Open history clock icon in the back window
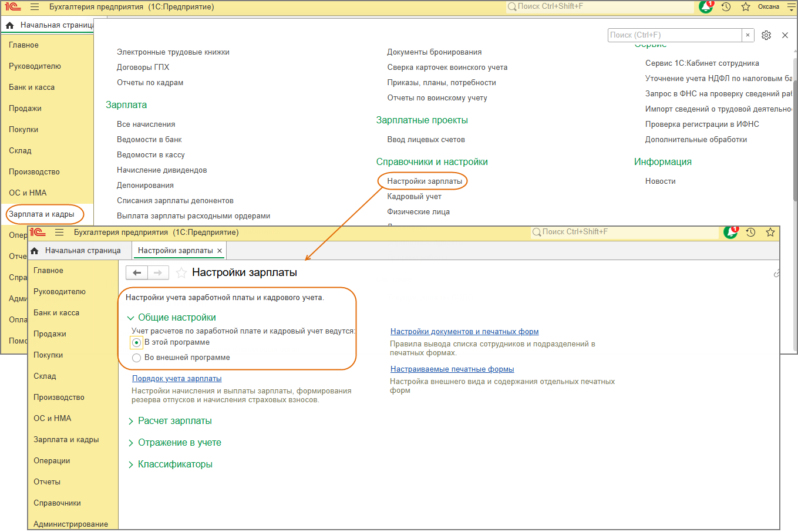The width and height of the screenshot is (798, 532). click(x=726, y=7)
